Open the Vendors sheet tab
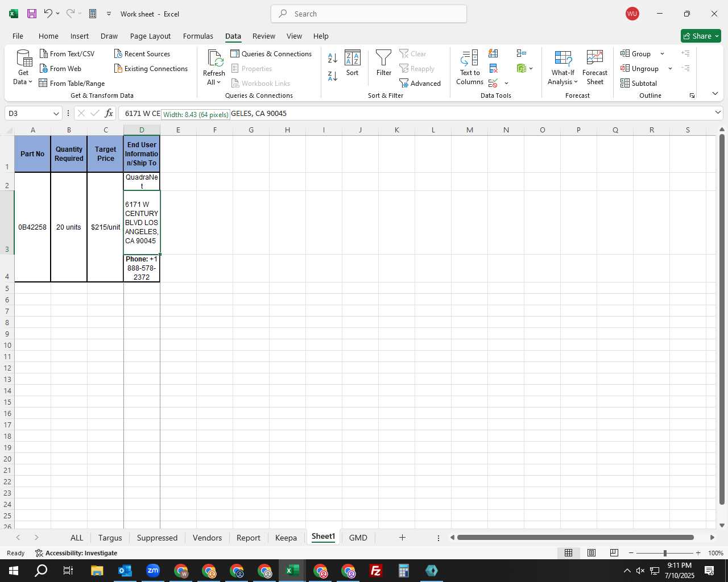Viewport: 728px width, 582px height. [207, 538]
